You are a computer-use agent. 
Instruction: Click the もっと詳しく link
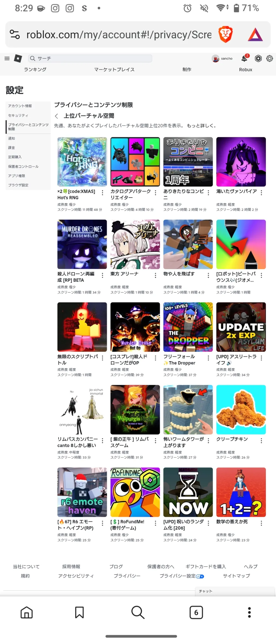(x=202, y=126)
